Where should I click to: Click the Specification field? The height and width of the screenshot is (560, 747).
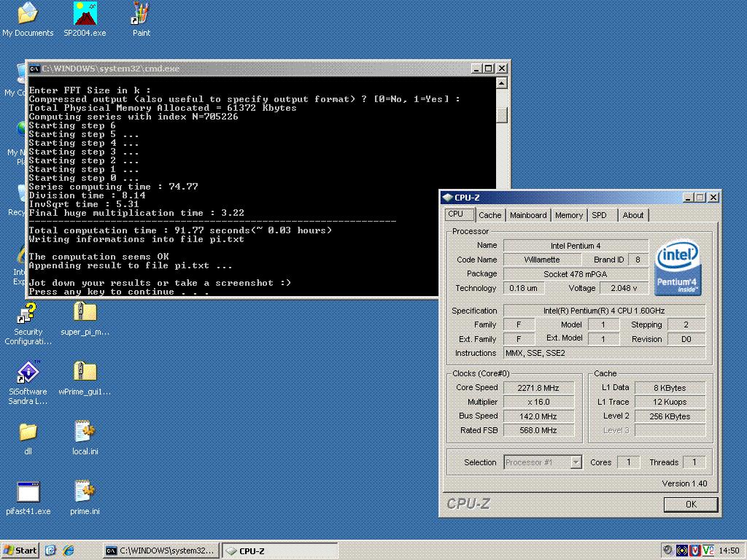(x=604, y=311)
